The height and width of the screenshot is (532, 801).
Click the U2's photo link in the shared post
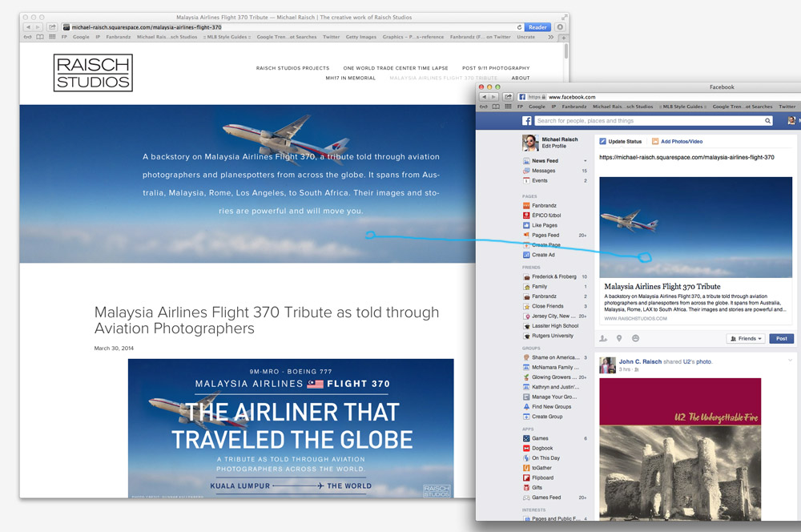[698, 361]
